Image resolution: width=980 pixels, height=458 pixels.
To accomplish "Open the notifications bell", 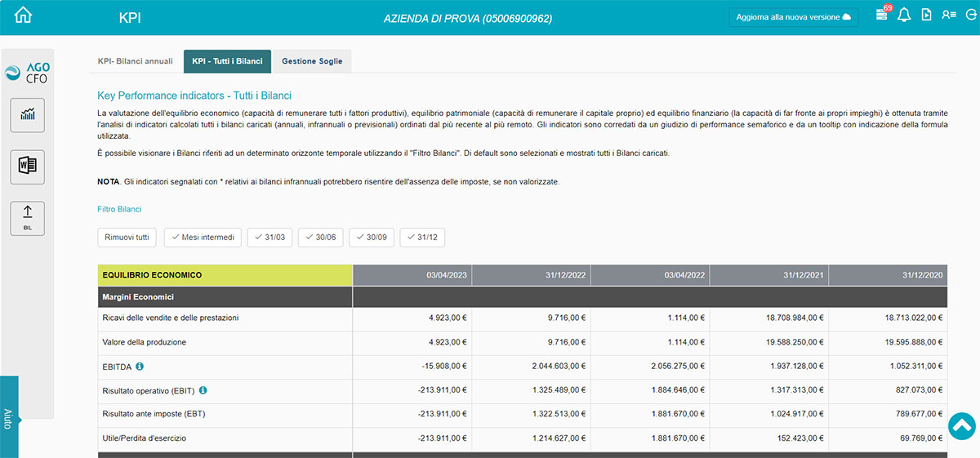I will [x=903, y=16].
